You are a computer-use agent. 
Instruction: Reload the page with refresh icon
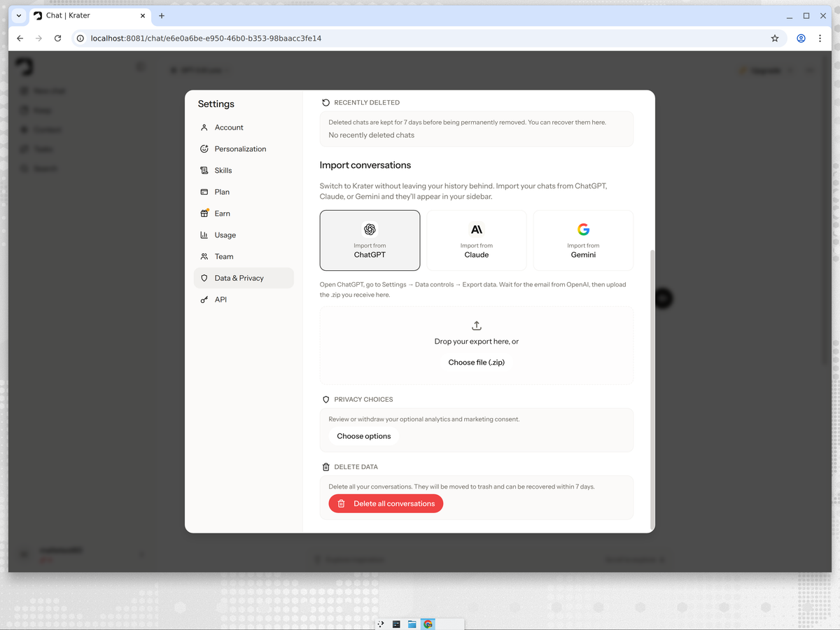[x=58, y=38]
